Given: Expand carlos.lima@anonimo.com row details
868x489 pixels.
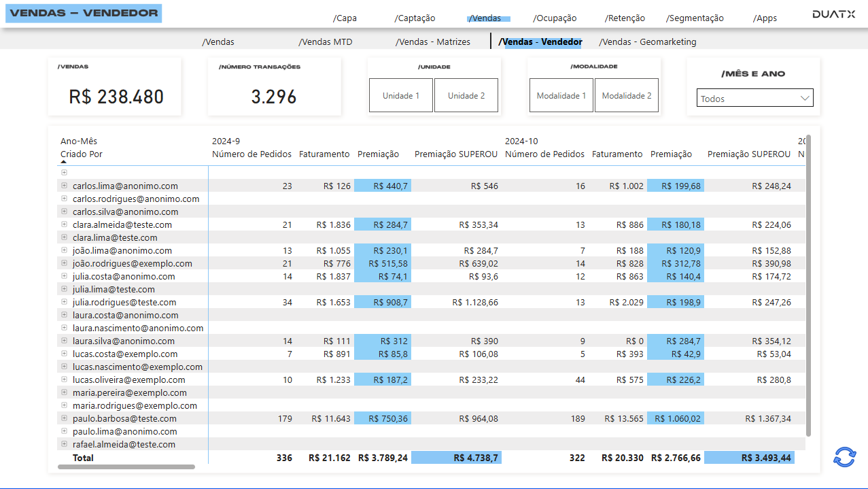Looking at the screenshot, I should point(63,185).
